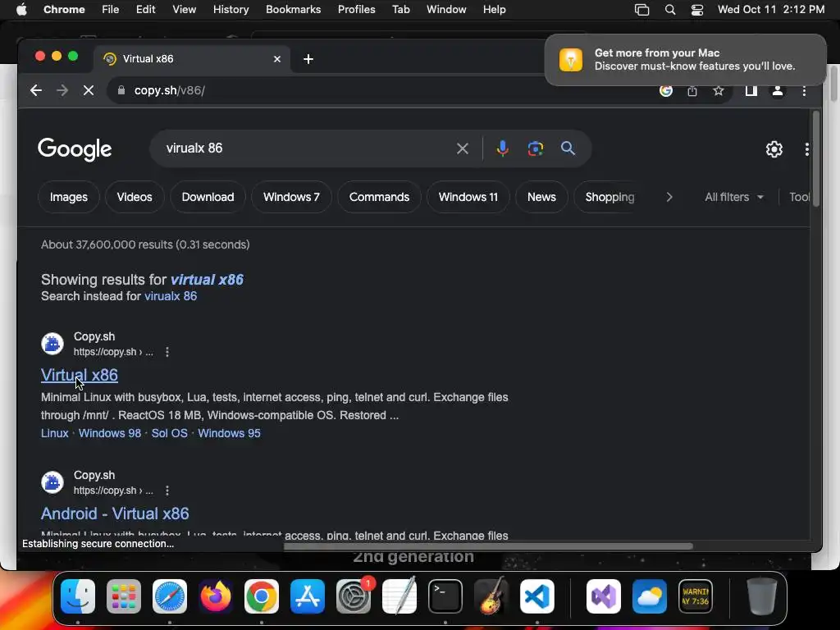Image resolution: width=840 pixels, height=630 pixels.
Task: Select the Virtual x86 tab
Action: pyautogui.click(x=192, y=59)
